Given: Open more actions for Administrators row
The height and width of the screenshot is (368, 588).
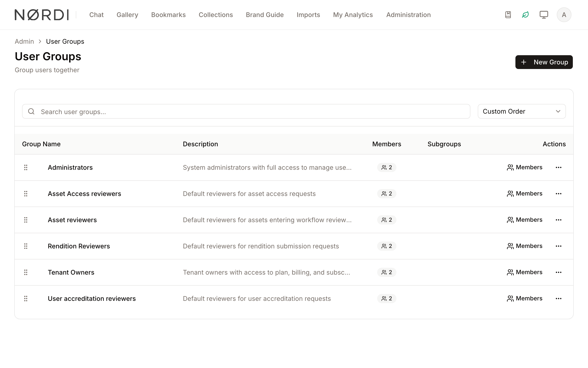Looking at the screenshot, I should coord(558,167).
